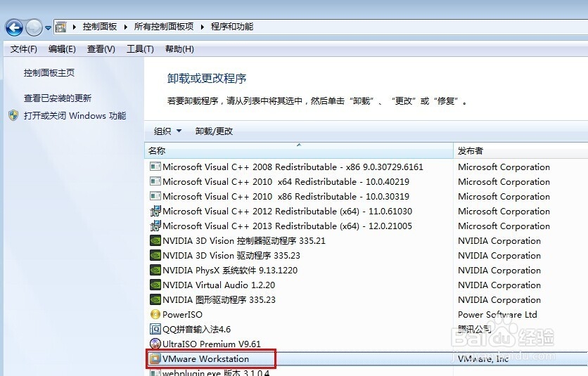Click icon of Visual C++ 2010 x86 entry
This screenshot has width=588, height=376.
click(x=155, y=196)
